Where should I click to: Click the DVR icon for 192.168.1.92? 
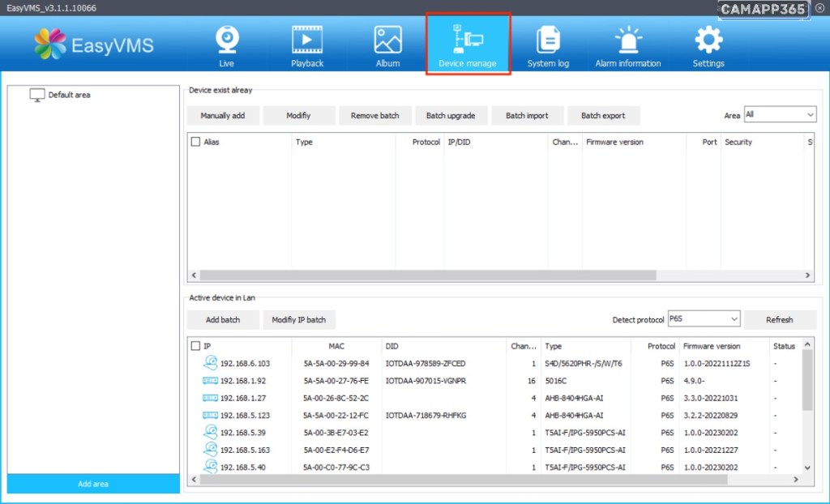point(210,381)
